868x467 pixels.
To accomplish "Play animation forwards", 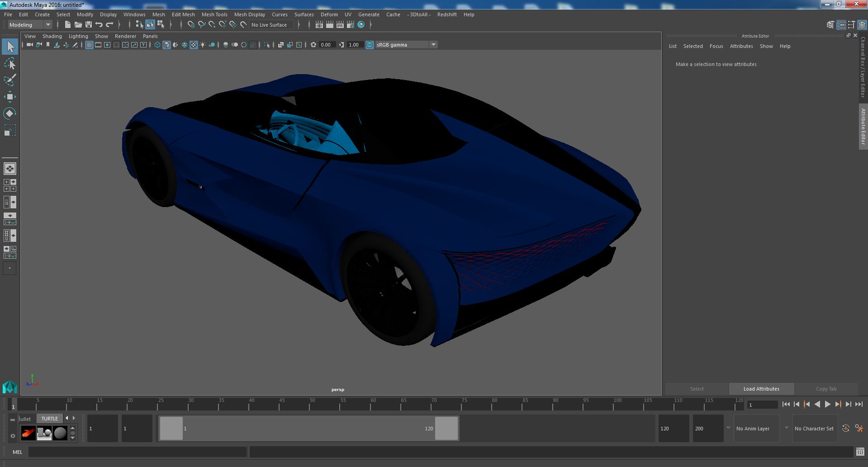I will coord(827,405).
